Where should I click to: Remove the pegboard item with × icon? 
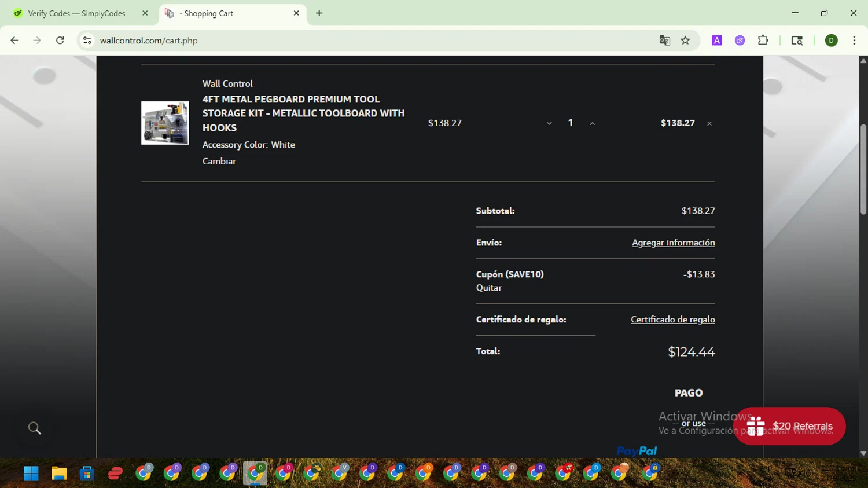point(709,123)
